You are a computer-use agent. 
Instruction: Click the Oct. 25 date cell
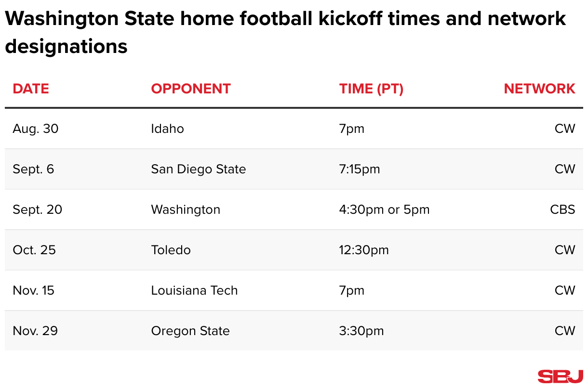pyautogui.click(x=34, y=250)
